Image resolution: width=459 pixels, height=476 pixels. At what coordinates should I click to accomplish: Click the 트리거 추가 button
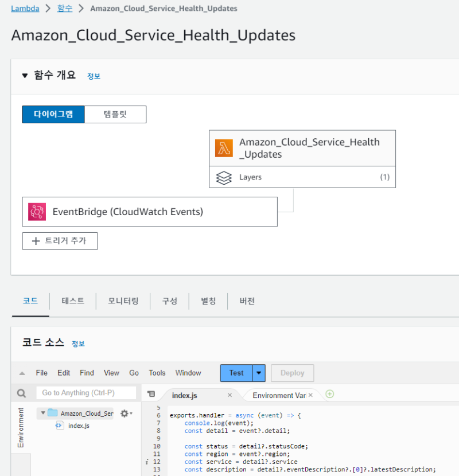60,241
